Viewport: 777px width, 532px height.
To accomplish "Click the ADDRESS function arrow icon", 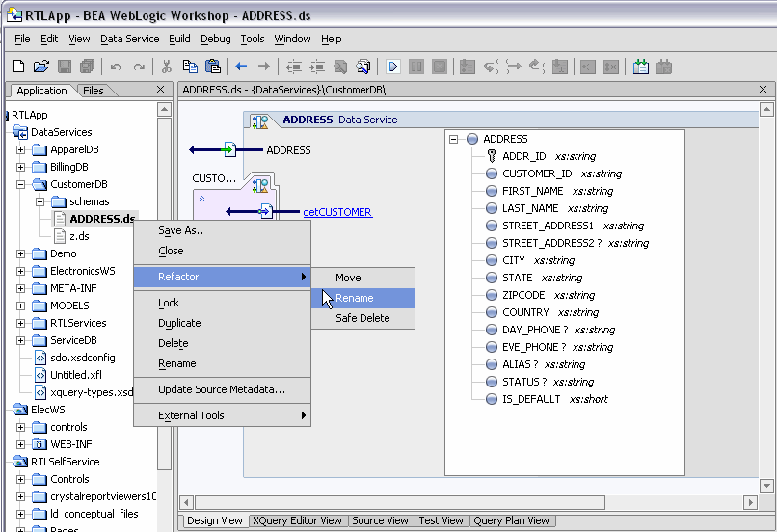I will pos(229,149).
